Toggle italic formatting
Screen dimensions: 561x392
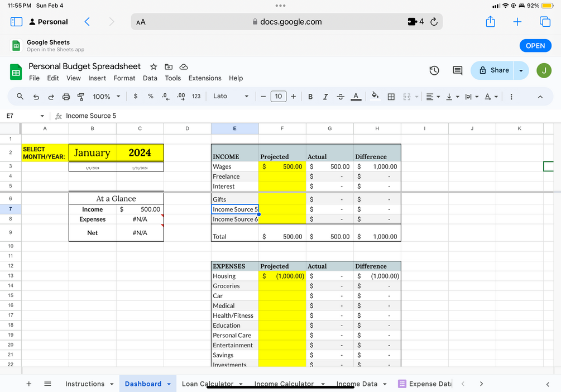tap(325, 96)
